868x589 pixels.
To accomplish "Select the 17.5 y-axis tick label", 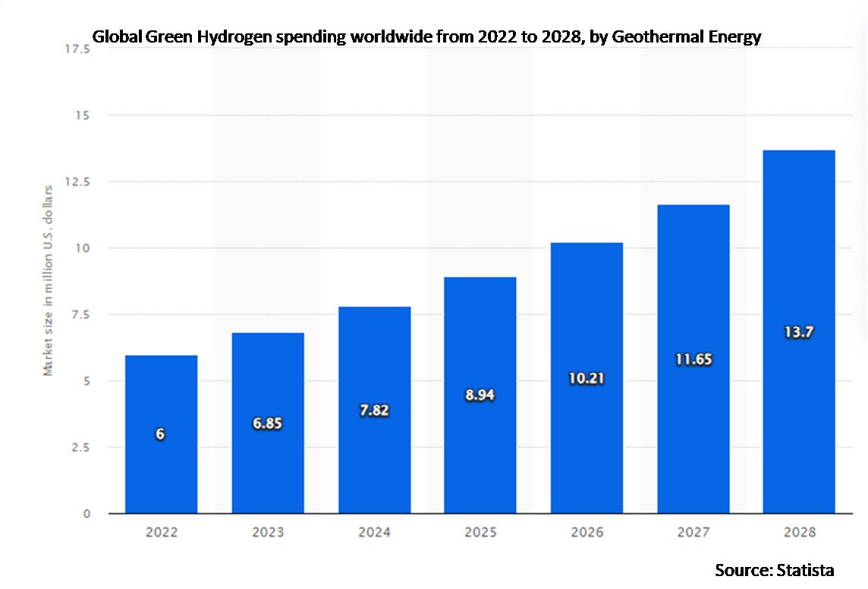I will 77,49.
